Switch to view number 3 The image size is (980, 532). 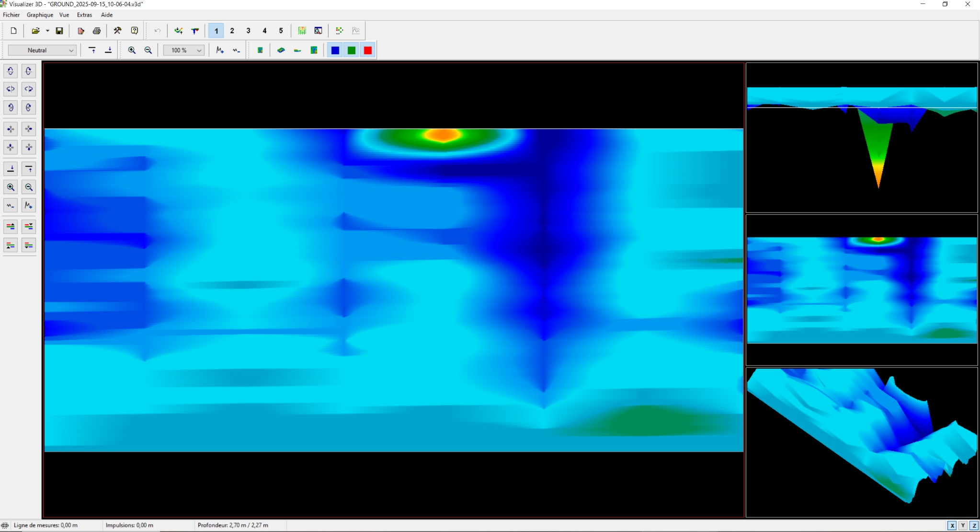pos(248,31)
